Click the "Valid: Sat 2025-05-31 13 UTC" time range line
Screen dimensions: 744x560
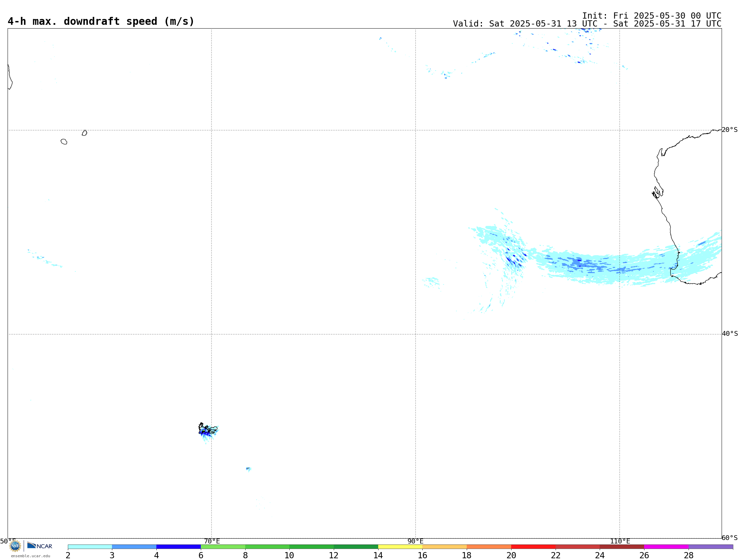[x=587, y=24]
